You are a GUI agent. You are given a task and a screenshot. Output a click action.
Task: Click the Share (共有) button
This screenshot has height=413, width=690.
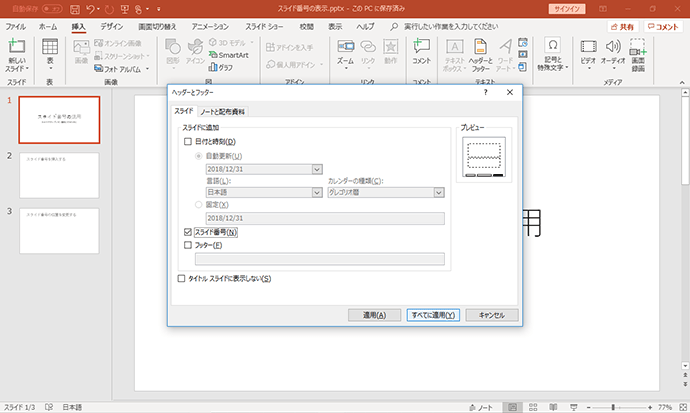click(623, 27)
